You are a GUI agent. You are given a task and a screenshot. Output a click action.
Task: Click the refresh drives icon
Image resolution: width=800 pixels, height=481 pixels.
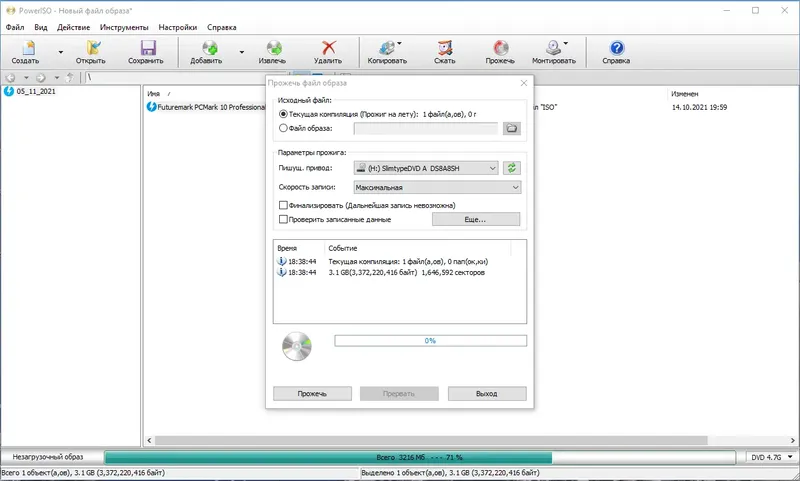512,168
